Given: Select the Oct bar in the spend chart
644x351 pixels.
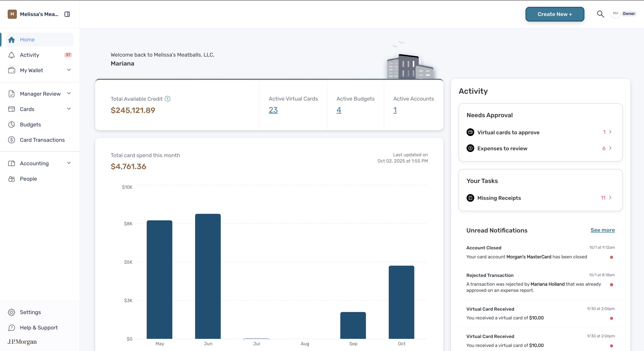Looking at the screenshot, I should [x=401, y=302].
